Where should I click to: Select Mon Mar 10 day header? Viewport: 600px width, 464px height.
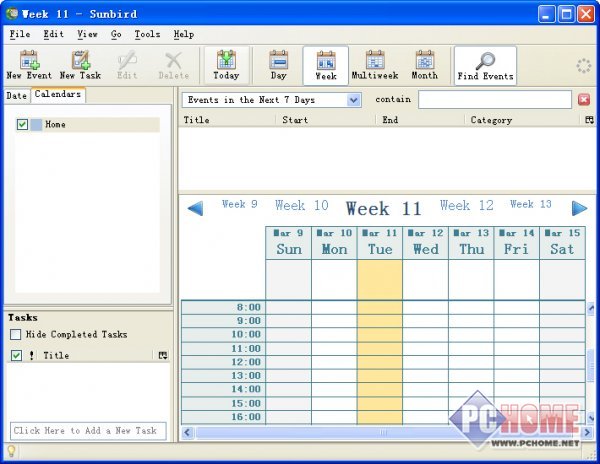(334, 243)
